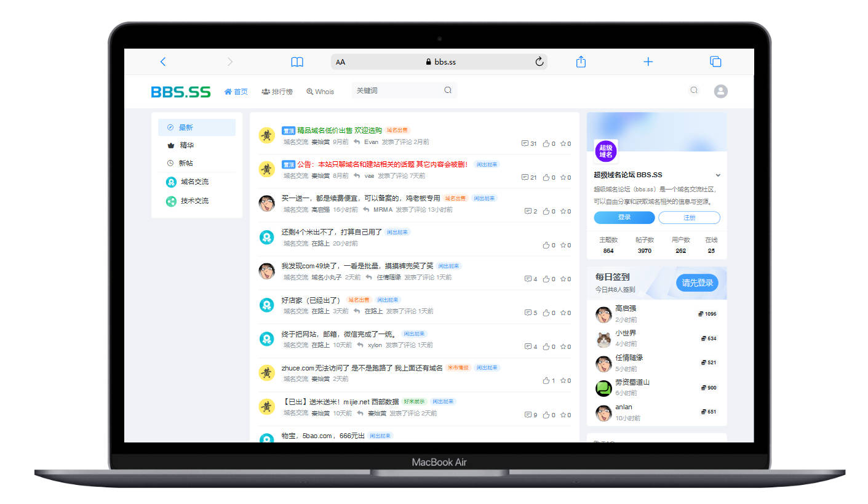Viewport: 868px width, 504px height.
Task: Open post zhuce.com无法访问了
Action: (x=362, y=368)
